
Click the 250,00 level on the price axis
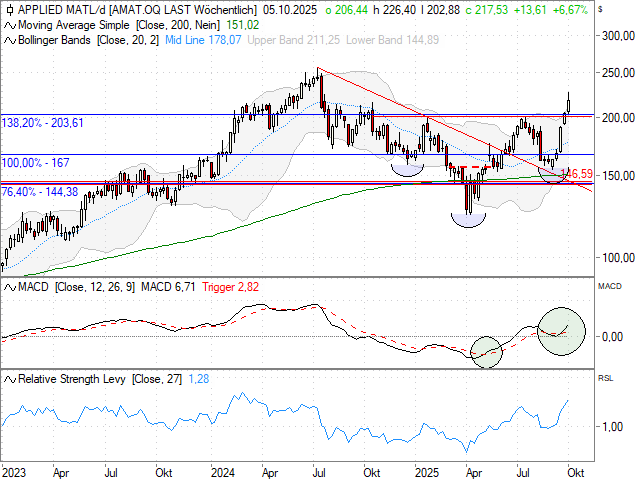pyautogui.click(x=613, y=73)
